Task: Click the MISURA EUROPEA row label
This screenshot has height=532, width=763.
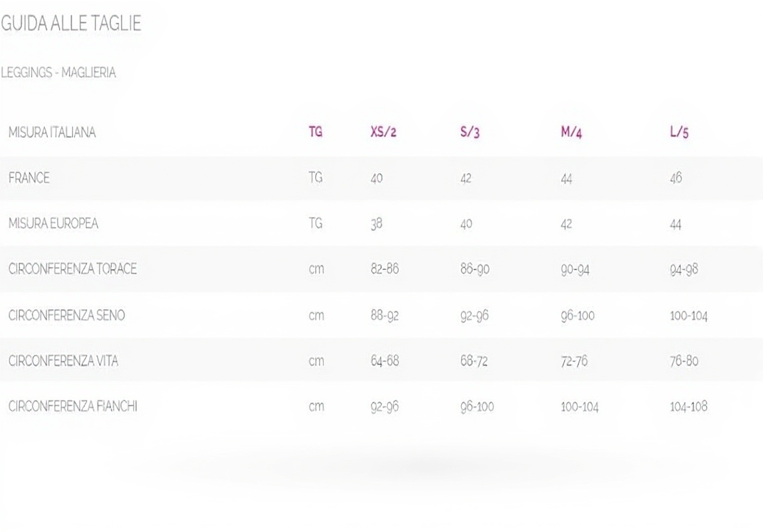Action: (x=53, y=224)
